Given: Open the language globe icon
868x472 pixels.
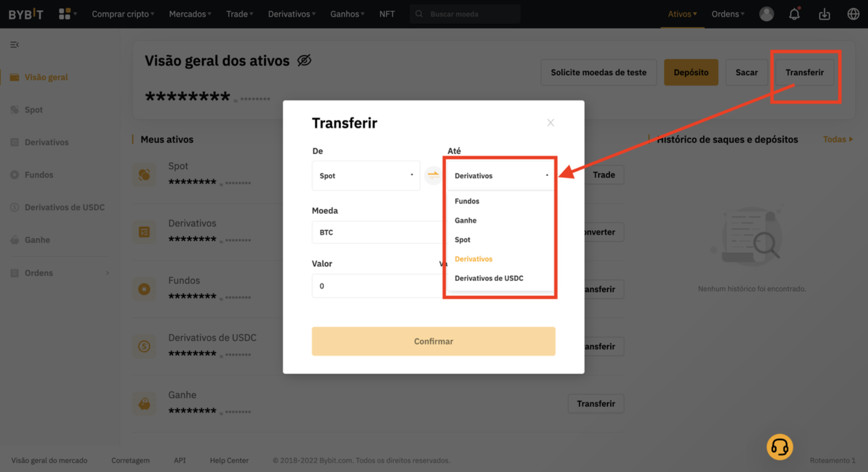Looking at the screenshot, I should [853, 14].
